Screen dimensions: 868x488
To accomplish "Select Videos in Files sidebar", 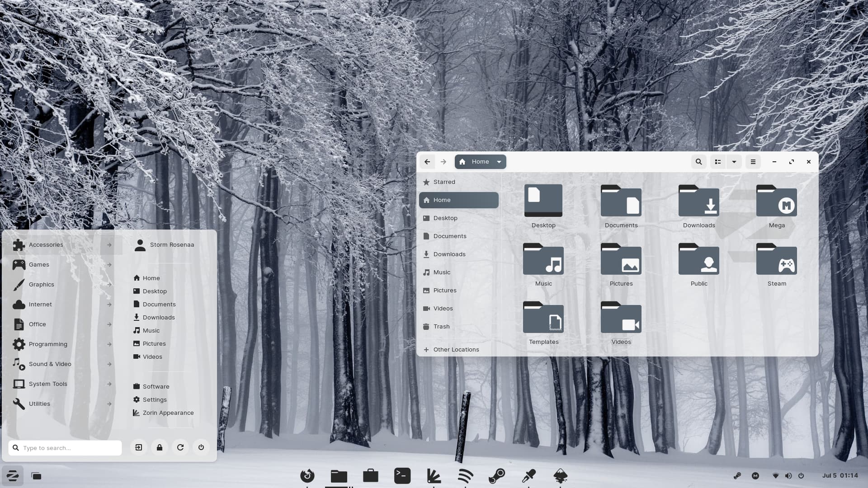I will pos(459,308).
